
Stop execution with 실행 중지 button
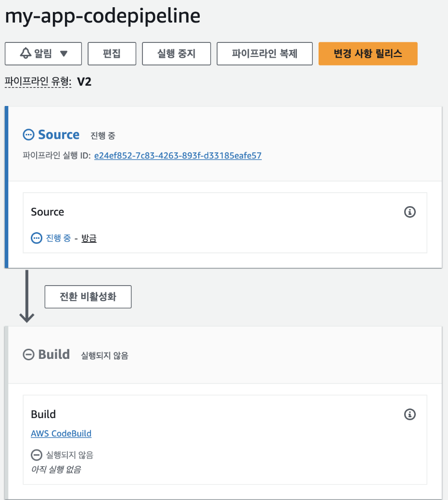176,53
